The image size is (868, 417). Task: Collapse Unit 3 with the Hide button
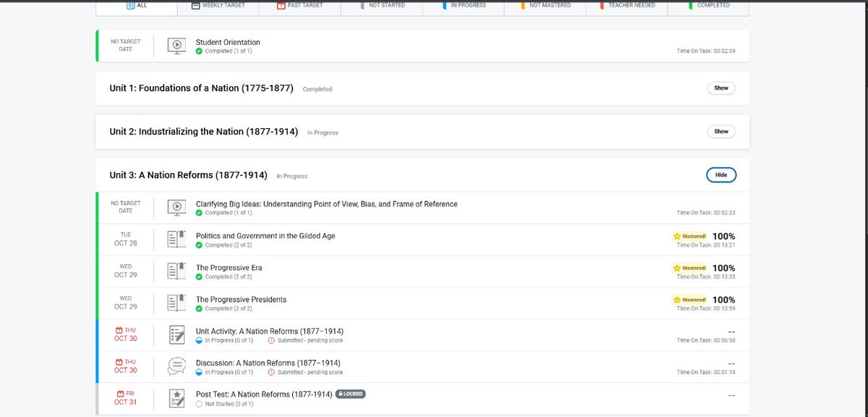(x=721, y=175)
